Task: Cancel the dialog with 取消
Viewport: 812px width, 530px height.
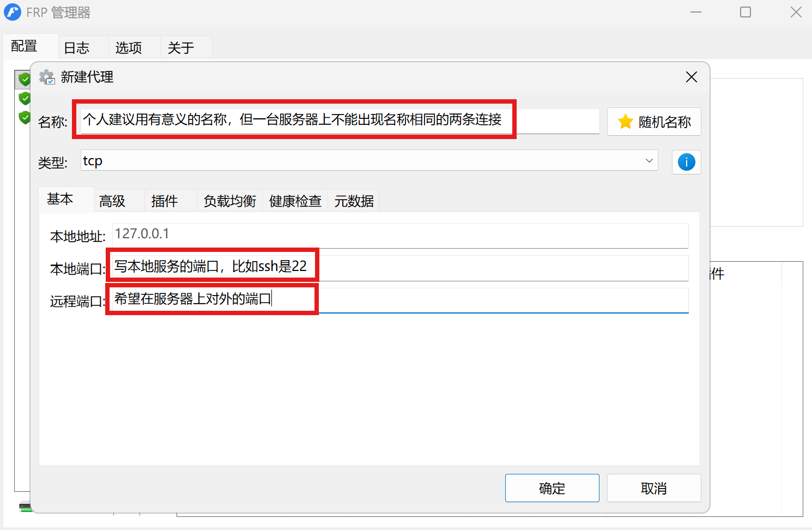Action: point(654,488)
